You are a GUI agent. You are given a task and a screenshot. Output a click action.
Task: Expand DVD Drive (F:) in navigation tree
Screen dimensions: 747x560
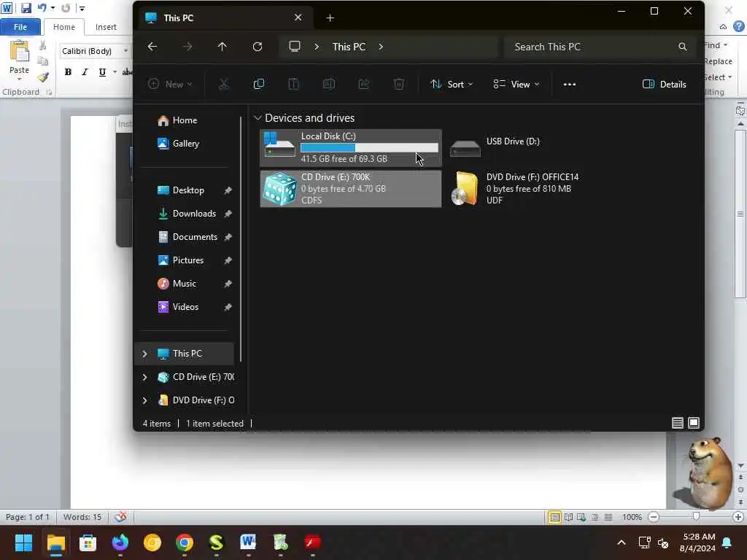[x=145, y=400]
